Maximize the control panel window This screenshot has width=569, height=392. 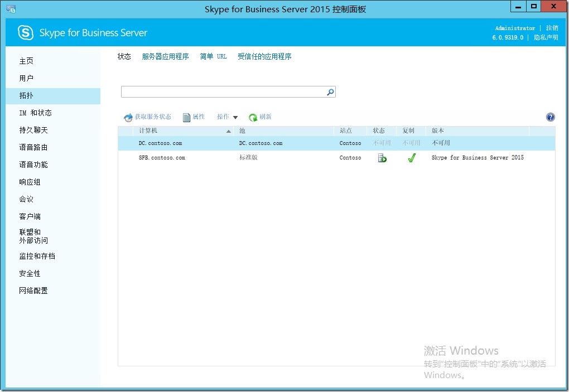click(533, 7)
